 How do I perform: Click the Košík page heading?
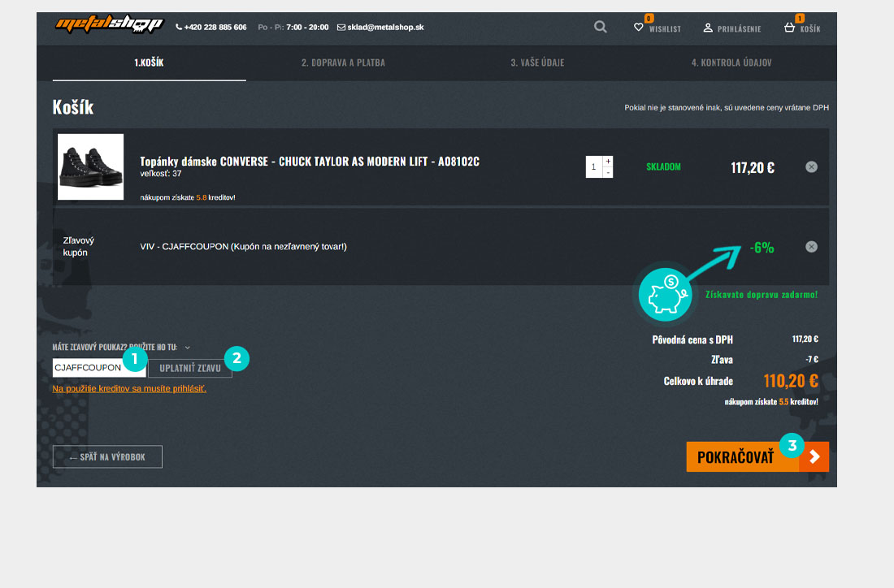73,107
